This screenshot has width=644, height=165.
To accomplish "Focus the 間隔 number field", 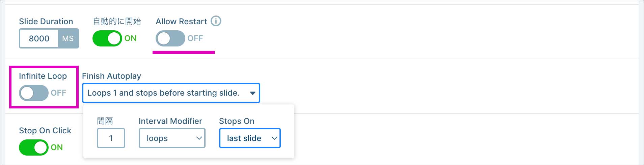I will 111,138.
